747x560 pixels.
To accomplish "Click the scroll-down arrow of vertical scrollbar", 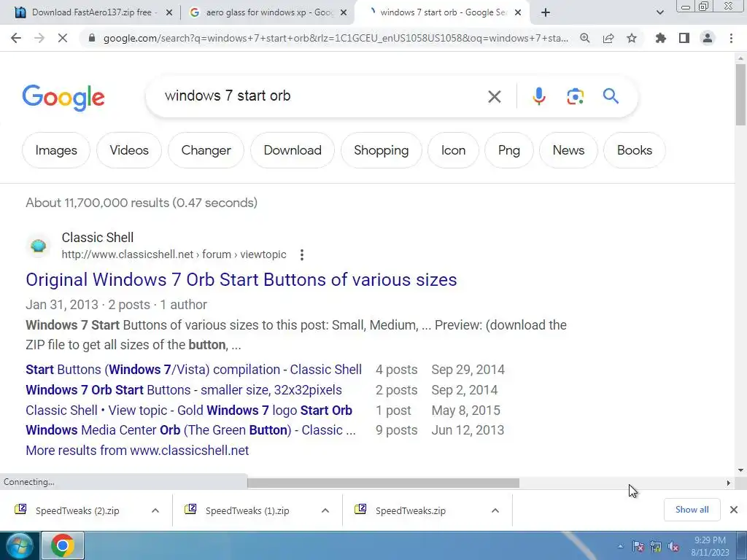I will (740, 470).
